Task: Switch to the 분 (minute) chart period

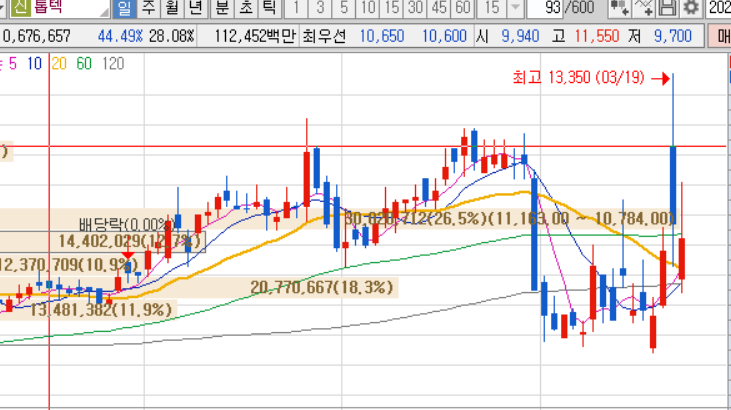Action: coord(222,7)
